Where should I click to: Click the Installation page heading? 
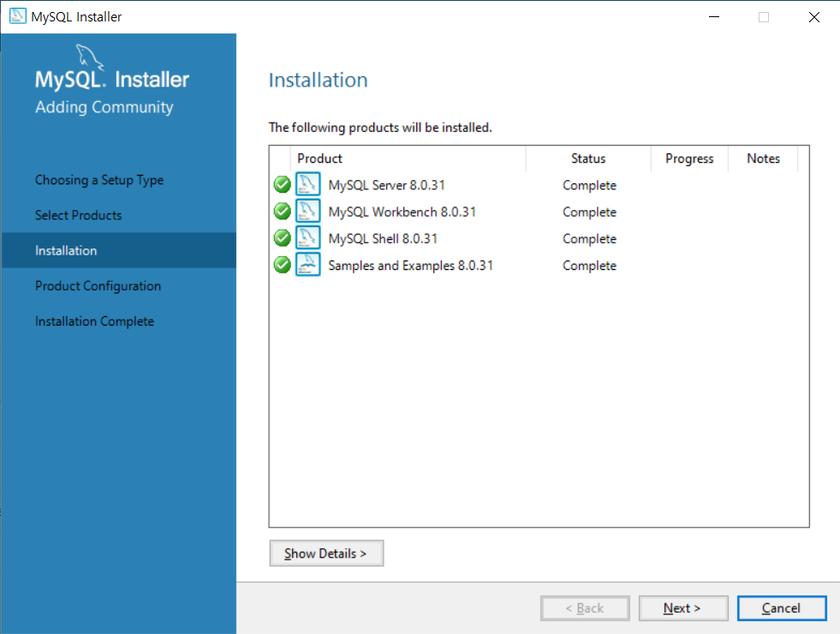[x=319, y=80]
